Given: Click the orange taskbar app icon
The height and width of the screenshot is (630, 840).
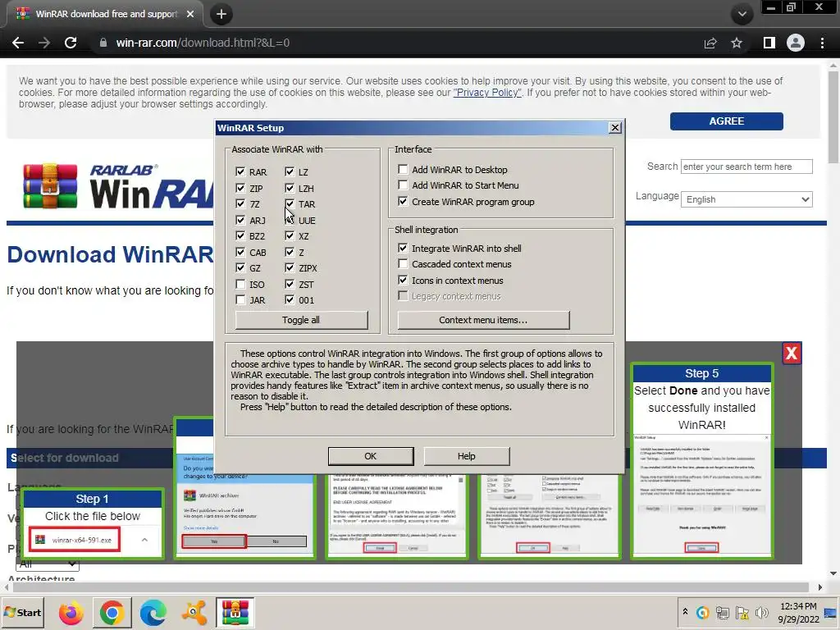Looking at the screenshot, I should [194, 613].
